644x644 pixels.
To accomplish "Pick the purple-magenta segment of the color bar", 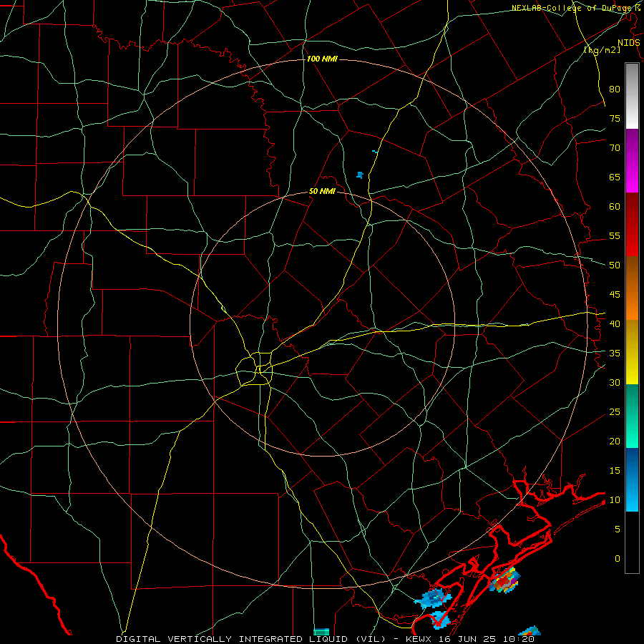I will coord(632,161).
